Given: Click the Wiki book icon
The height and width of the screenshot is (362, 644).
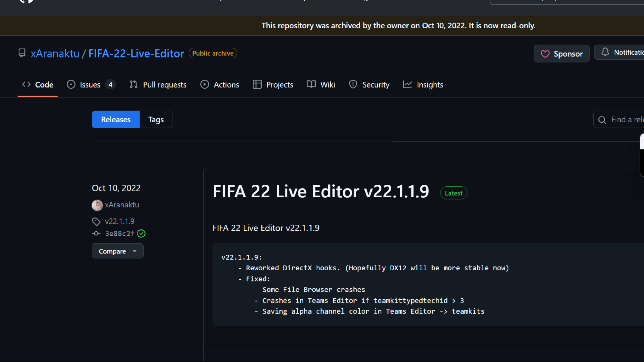Looking at the screenshot, I should point(311,84).
